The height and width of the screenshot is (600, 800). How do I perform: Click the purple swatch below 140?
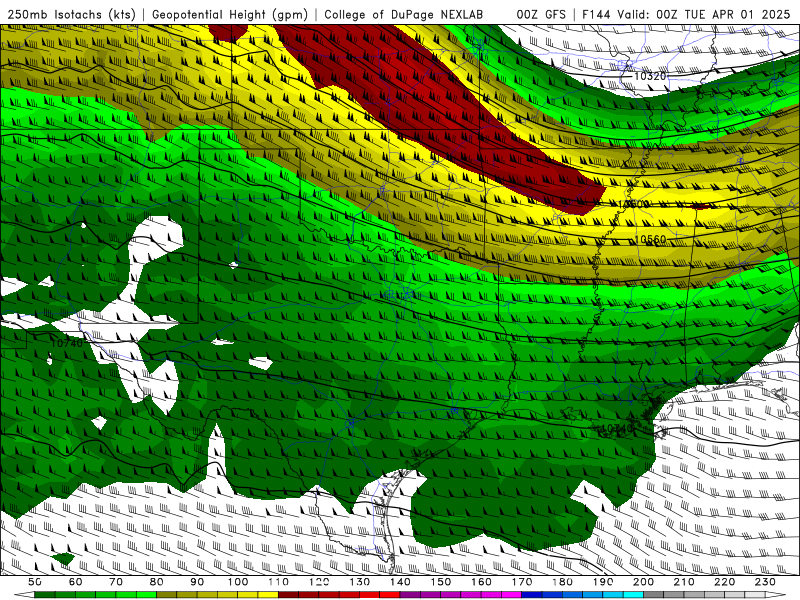pos(410,595)
